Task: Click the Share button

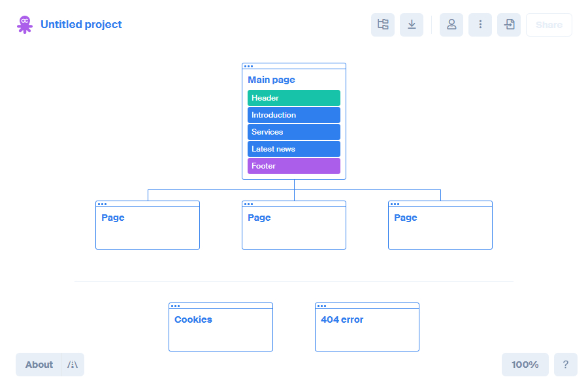Action: (549, 25)
